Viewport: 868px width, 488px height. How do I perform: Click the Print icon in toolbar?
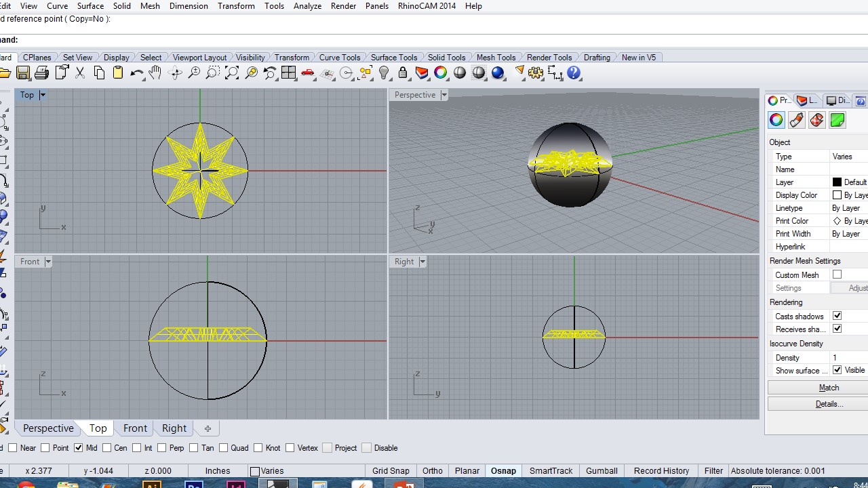[42, 73]
